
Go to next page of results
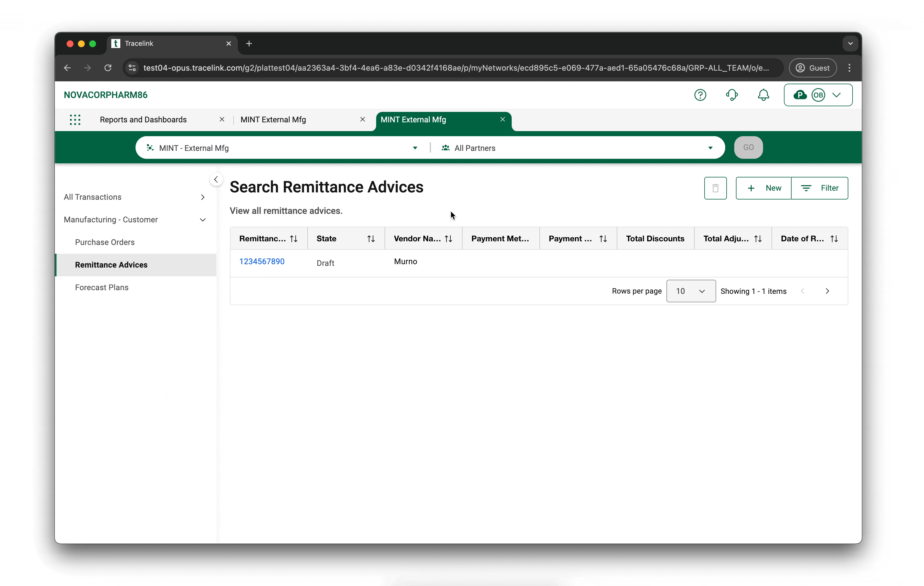click(827, 291)
